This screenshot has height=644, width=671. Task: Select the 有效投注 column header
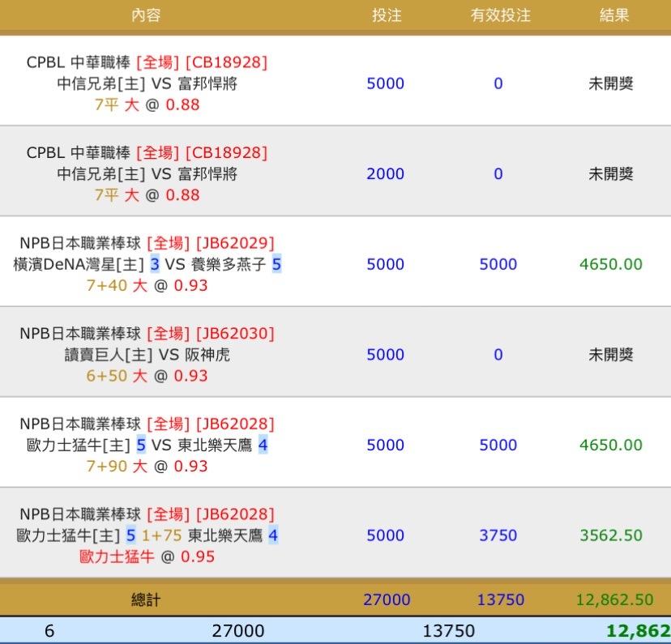click(500, 15)
